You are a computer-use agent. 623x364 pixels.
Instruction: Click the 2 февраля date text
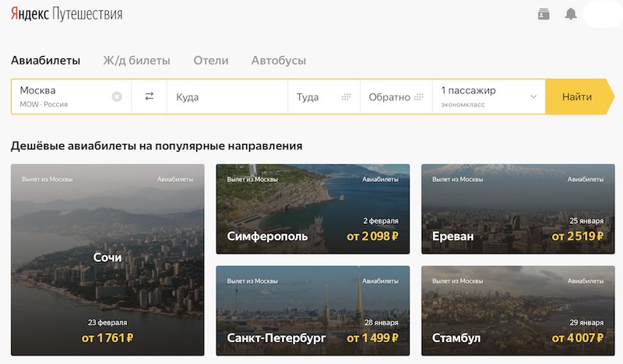tap(381, 221)
